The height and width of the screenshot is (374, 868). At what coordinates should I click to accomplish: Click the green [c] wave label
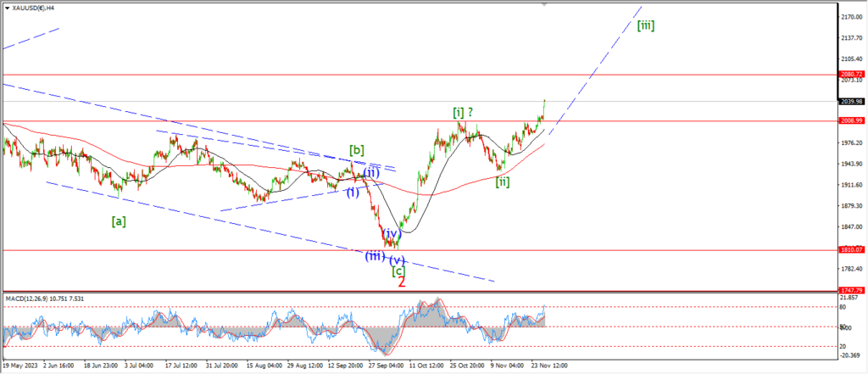pos(398,271)
